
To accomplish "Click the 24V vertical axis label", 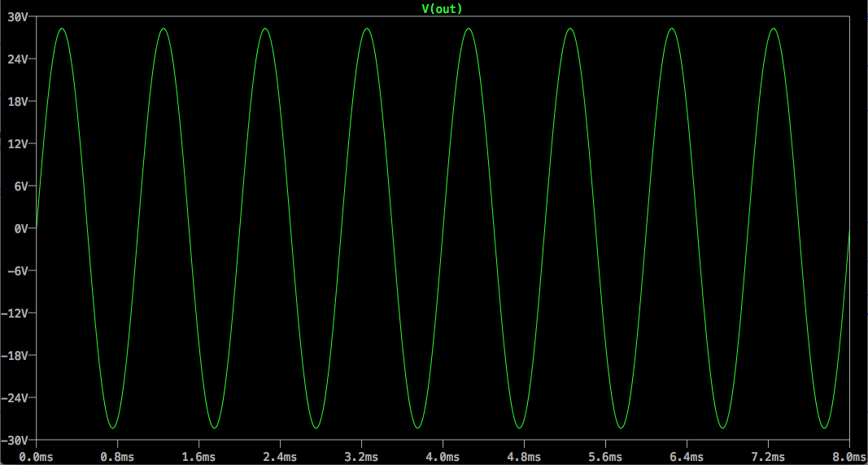I will [x=17, y=59].
